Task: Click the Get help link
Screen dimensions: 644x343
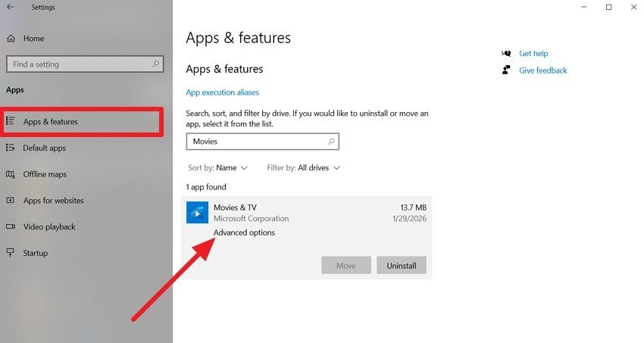Action: point(533,53)
